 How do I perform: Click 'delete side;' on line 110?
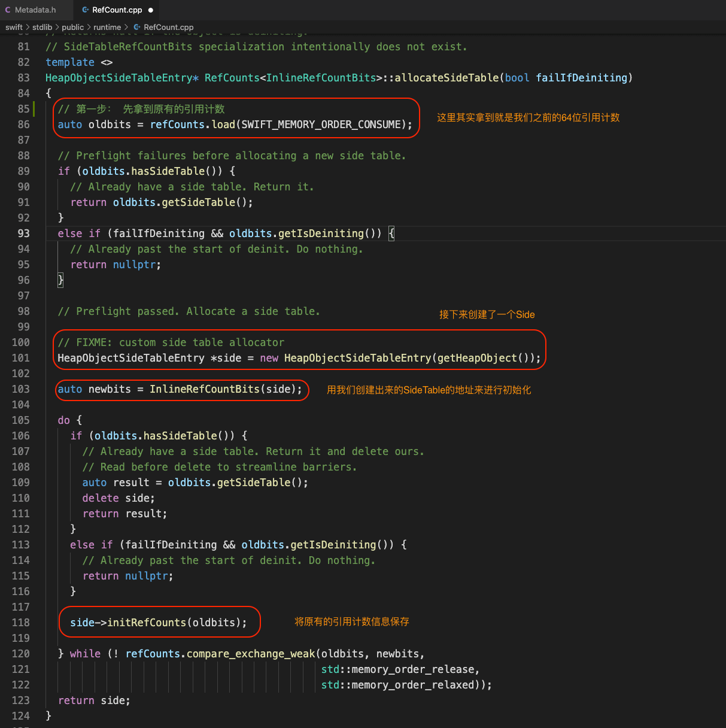coord(119,498)
